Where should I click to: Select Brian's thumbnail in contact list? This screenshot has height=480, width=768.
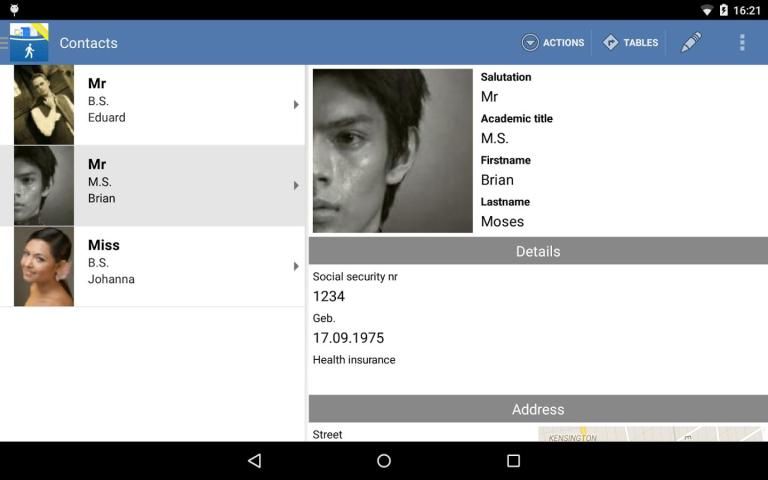tap(44, 185)
